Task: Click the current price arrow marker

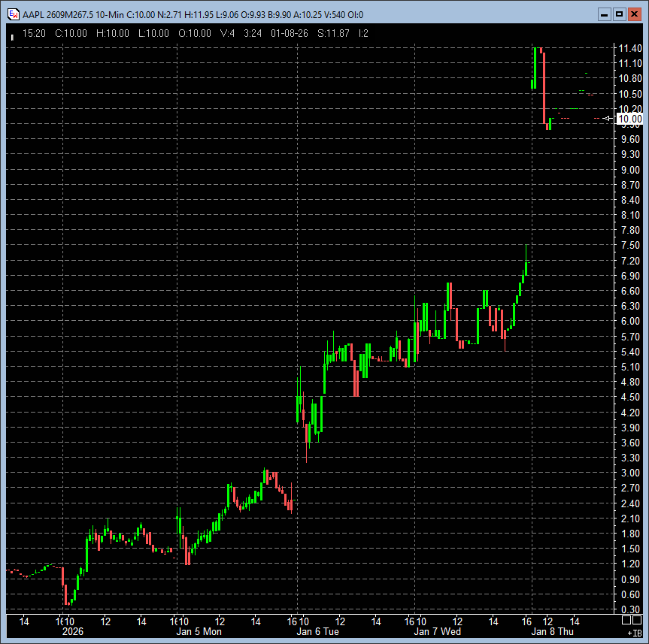Action: pyautogui.click(x=609, y=118)
